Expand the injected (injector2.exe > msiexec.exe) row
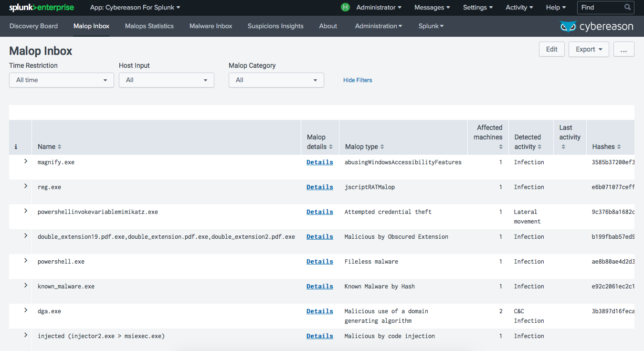 26,335
